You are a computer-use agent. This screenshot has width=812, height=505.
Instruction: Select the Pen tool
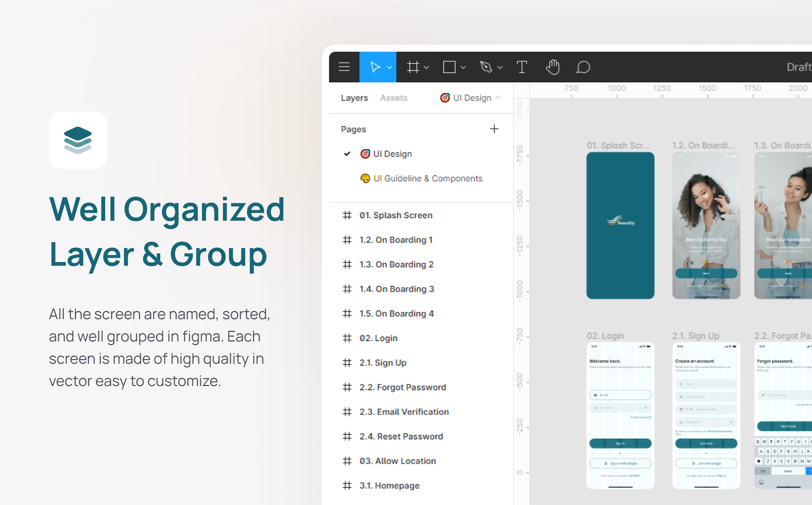point(486,67)
